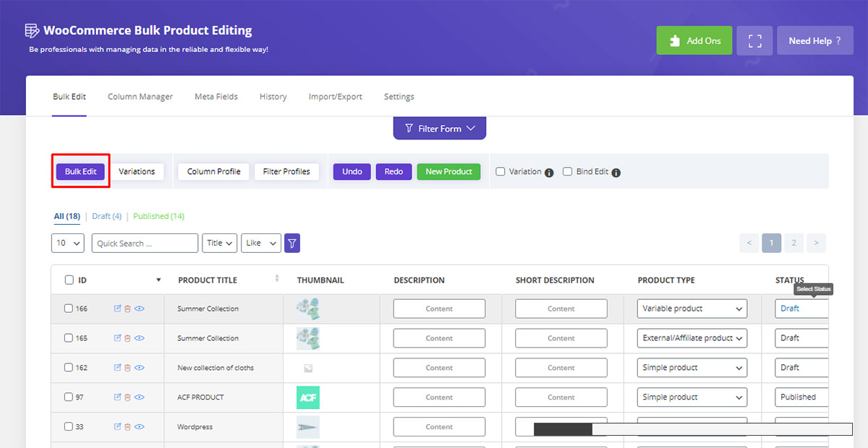Screen dimensions: 868x448
Task: View ACF PRODUCT via eye icon
Action: 139,397
